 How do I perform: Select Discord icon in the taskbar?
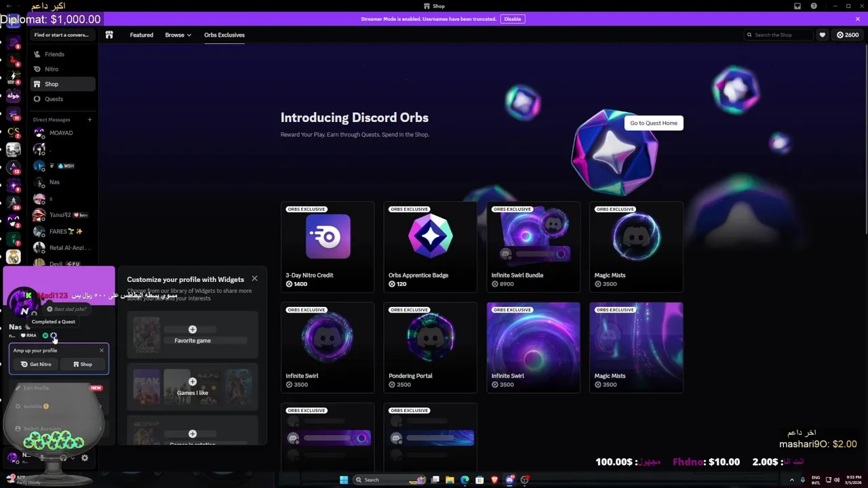tap(509, 480)
